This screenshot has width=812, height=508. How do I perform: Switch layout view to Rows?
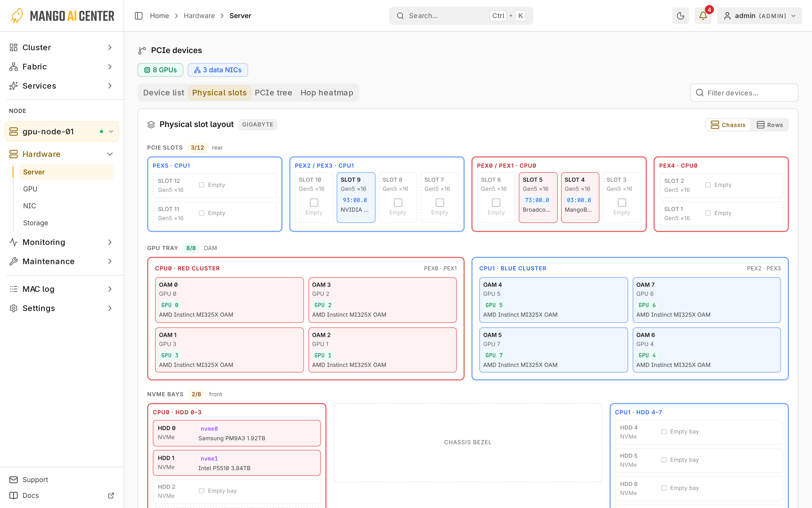click(770, 125)
